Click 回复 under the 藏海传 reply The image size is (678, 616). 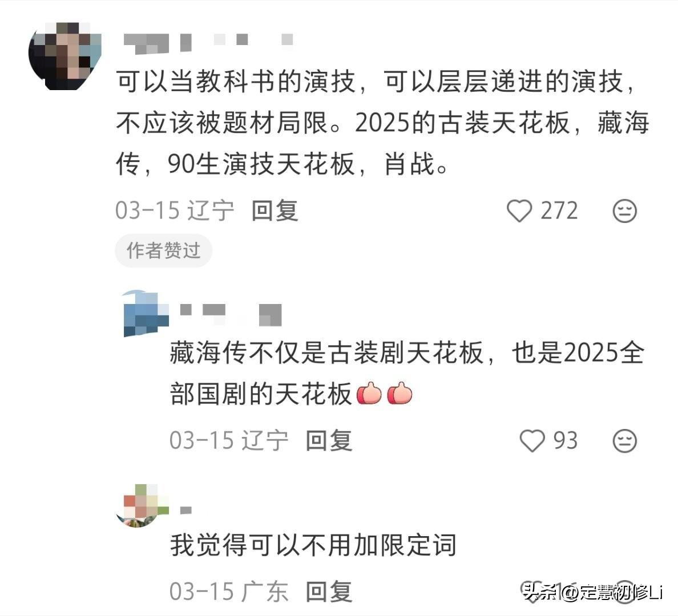[x=329, y=441]
